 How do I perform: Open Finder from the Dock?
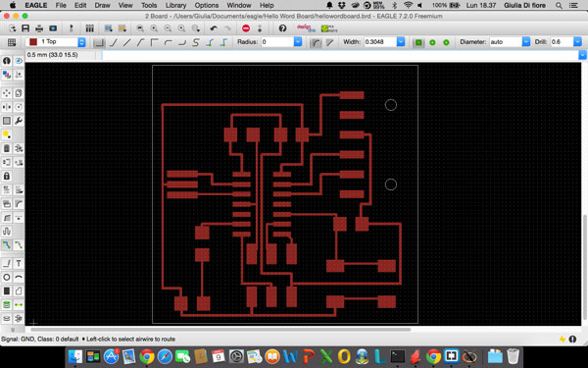coord(75,356)
